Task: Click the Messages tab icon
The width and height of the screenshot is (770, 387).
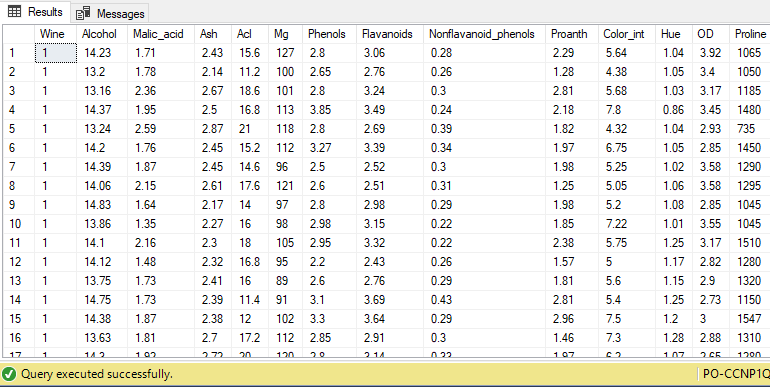Action: 83,13
